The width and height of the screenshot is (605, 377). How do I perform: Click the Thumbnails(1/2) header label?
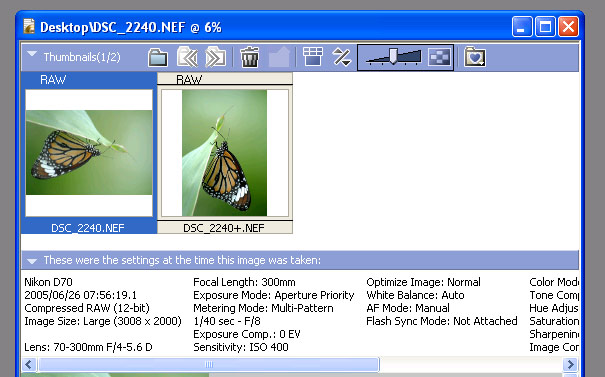tap(82, 57)
